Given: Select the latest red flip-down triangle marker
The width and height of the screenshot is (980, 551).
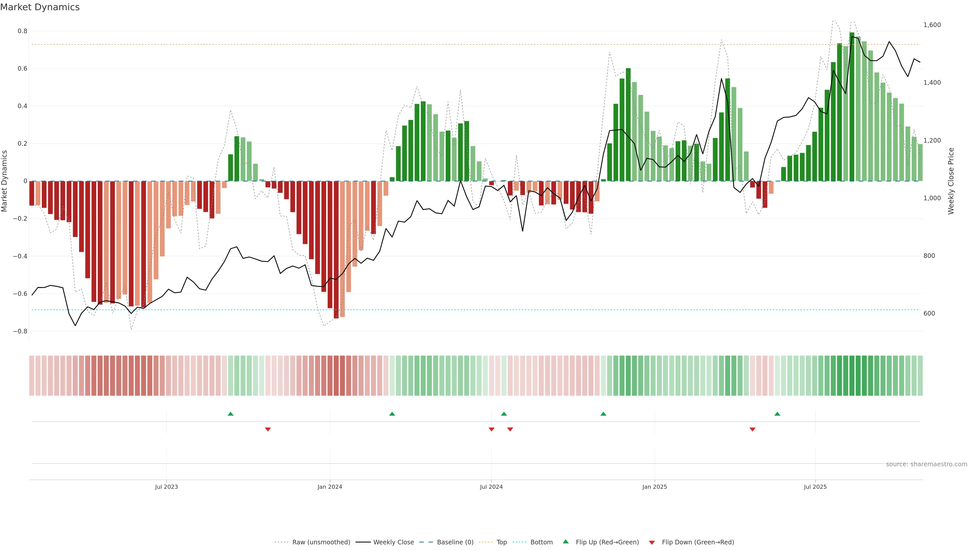Looking at the screenshot, I should tap(753, 429).
